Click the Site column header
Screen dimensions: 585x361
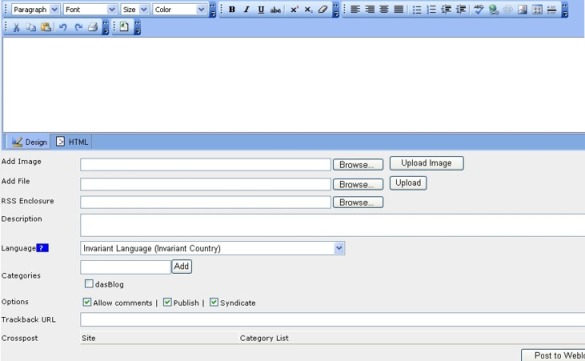88,338
